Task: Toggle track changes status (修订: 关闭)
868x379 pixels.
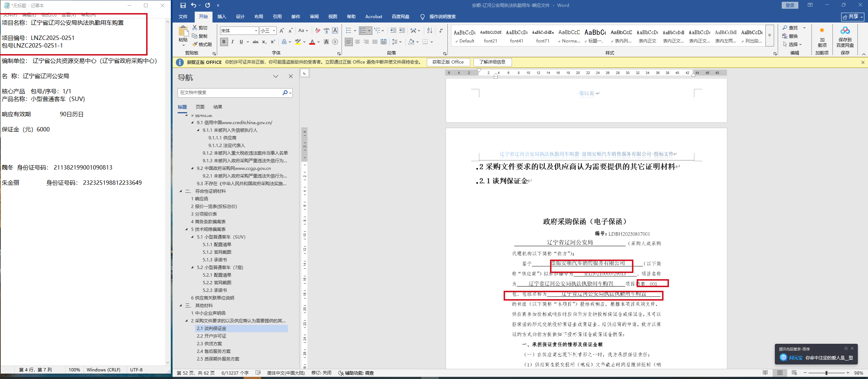Action: (321, 373)
